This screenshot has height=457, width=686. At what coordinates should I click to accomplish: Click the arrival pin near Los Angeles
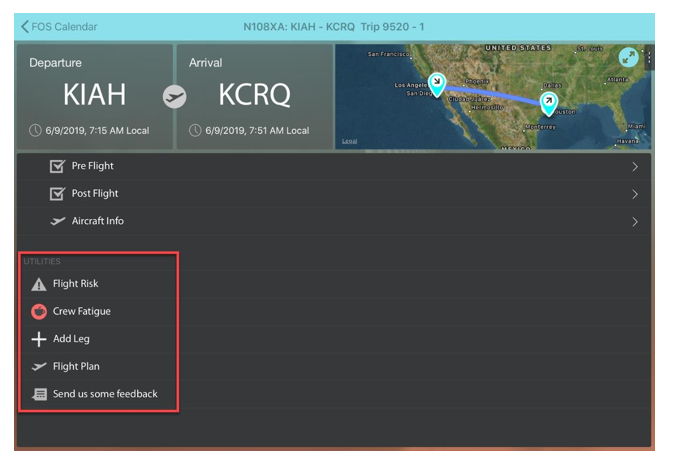(x=436, y=83)
